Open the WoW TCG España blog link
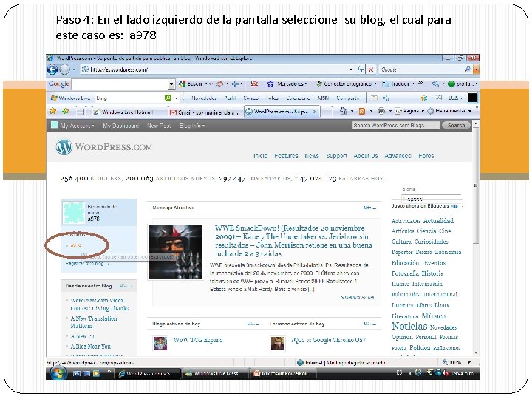The width and height of the screenshot is (532, 399). coord(198,340)
